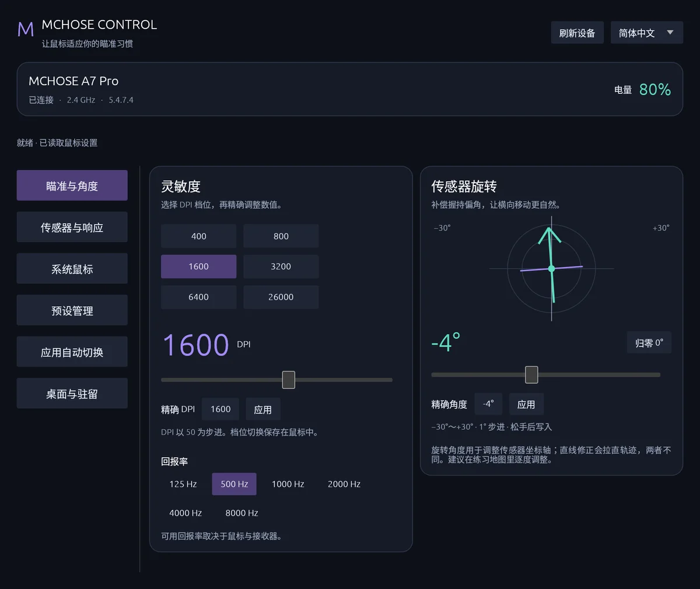Reset angle with 归零 0° button
700x589 pixels.
649,343
